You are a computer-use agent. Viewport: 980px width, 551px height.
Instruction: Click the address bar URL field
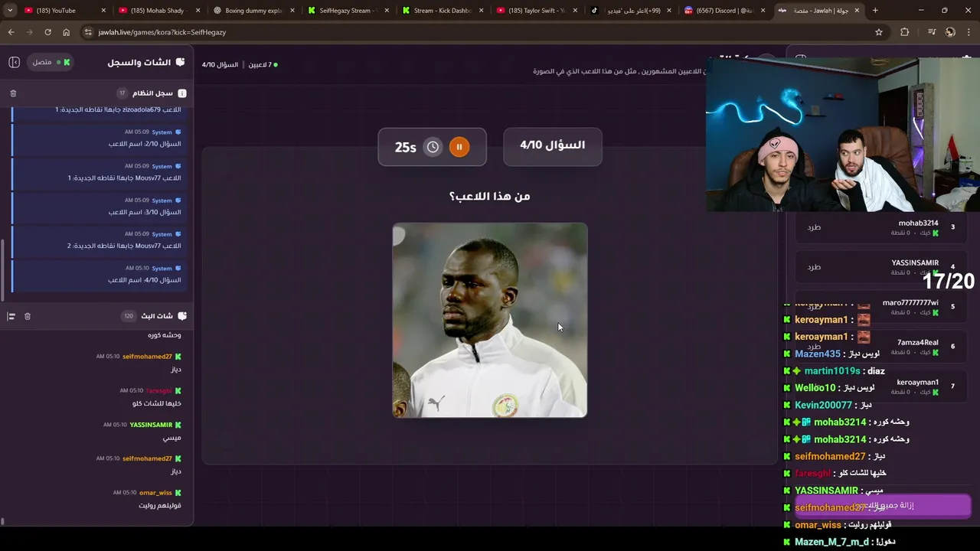point(482,32)
